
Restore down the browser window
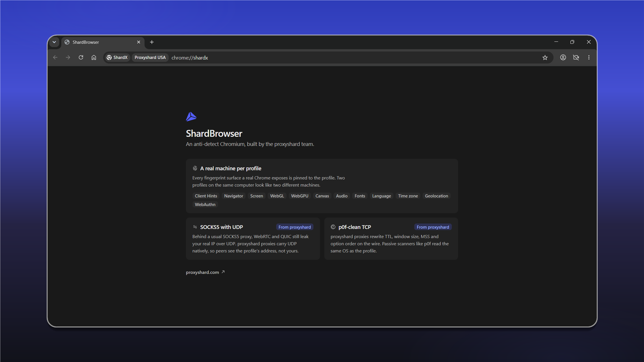[x=572, y=42]
